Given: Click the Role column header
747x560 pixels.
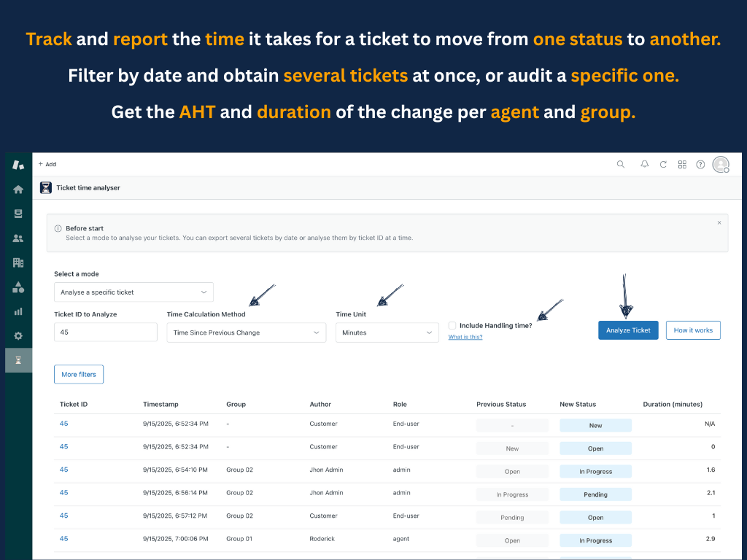Looking at the screenshot, I should [x=400, y=404].
